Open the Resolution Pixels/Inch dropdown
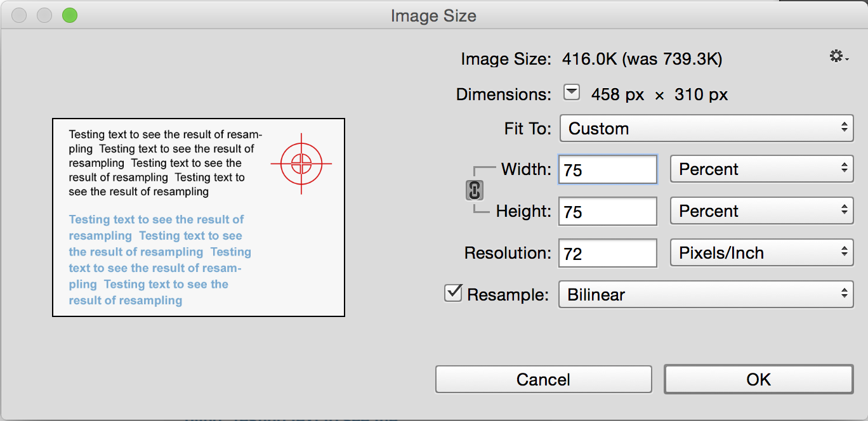868x421 pixels. pos(762,253)
